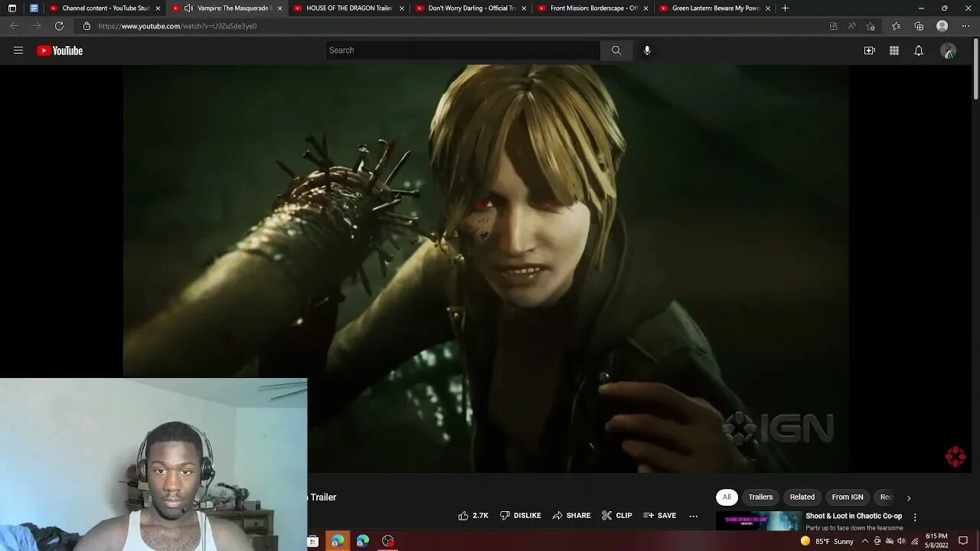This screenshot has width=980, height=551.
Task: Open Shoot & Loot in Chaotic Co-op video
Action: click(x=854, y=517)
